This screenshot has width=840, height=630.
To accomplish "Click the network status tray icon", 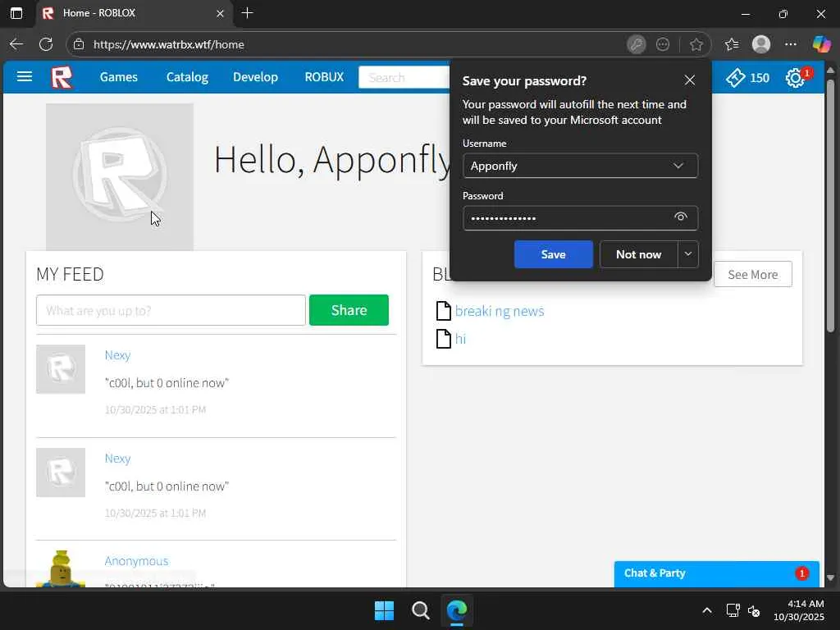I will 733,610.
